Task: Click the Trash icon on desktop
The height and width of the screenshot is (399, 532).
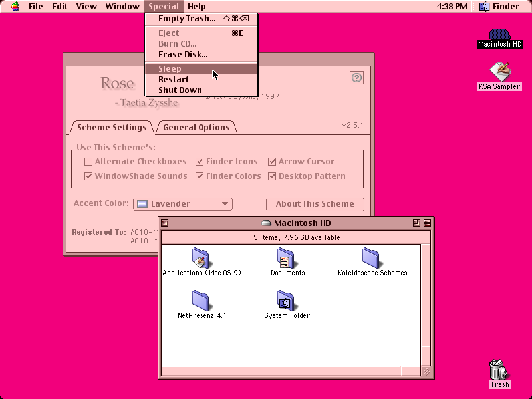Action: (x=499, y=370)
